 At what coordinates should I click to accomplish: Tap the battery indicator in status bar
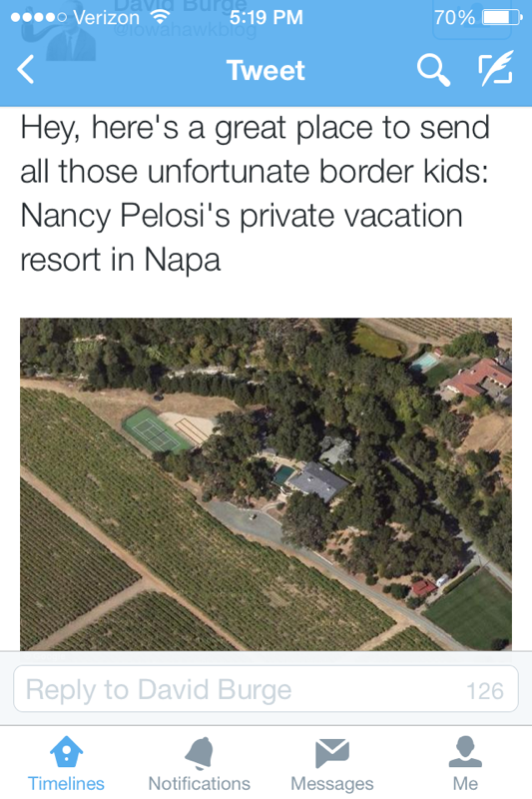click(502, 18)
